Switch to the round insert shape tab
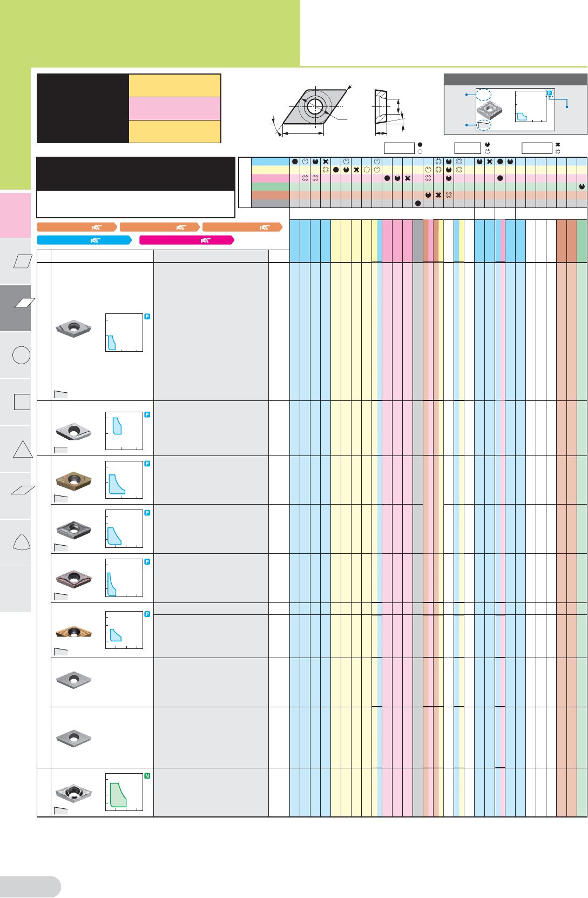This screenshot has height=898, width=588. click(x=15, y=355)
